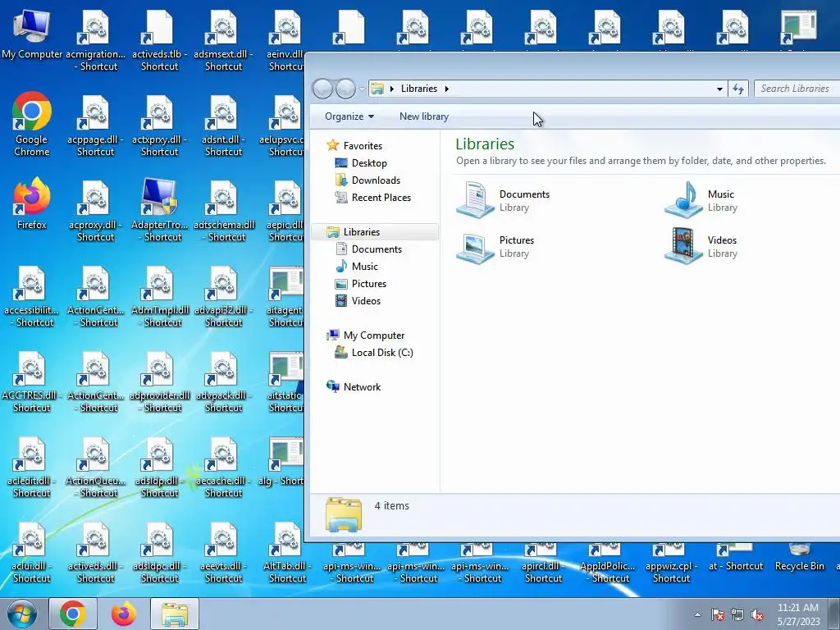
Task: Open the Pictures library in the main pane
Action: point(495,246)
